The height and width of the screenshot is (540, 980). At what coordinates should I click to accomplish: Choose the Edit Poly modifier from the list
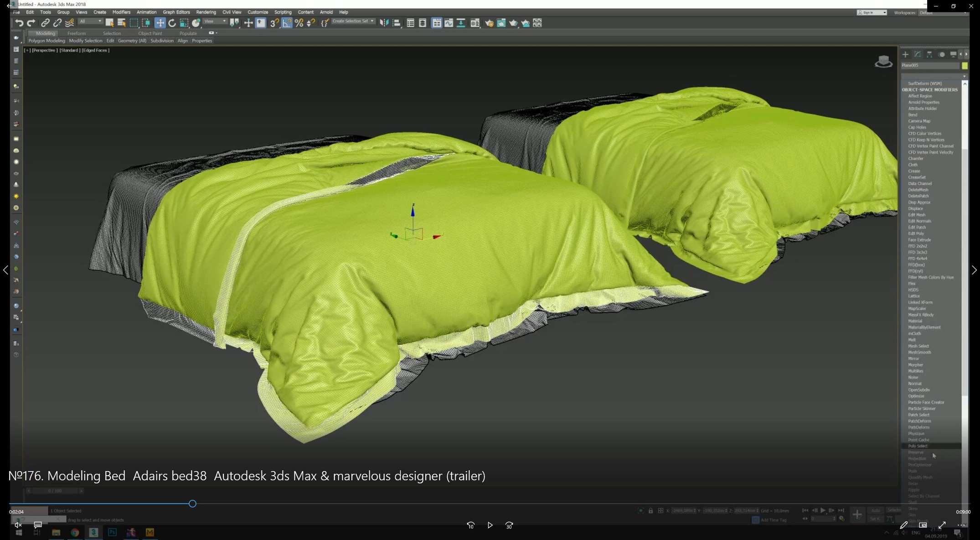(916, 234)
